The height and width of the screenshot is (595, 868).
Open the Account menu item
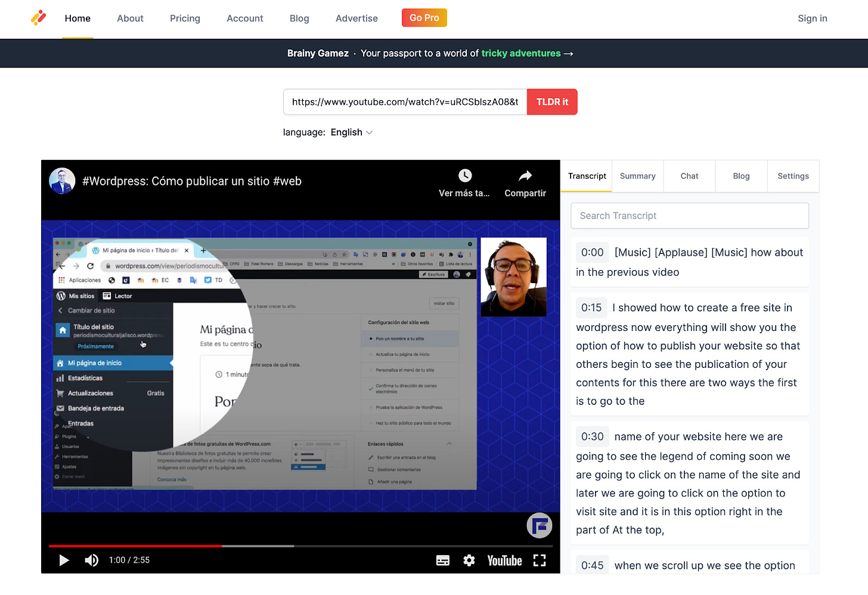[x=245, y=18]
